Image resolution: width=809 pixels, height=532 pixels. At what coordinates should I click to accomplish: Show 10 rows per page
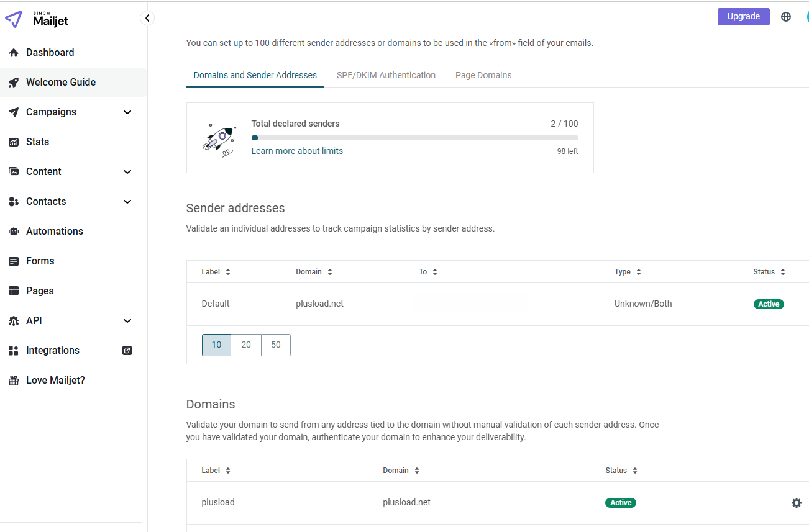pyautogui.click(x=216, y=345)
